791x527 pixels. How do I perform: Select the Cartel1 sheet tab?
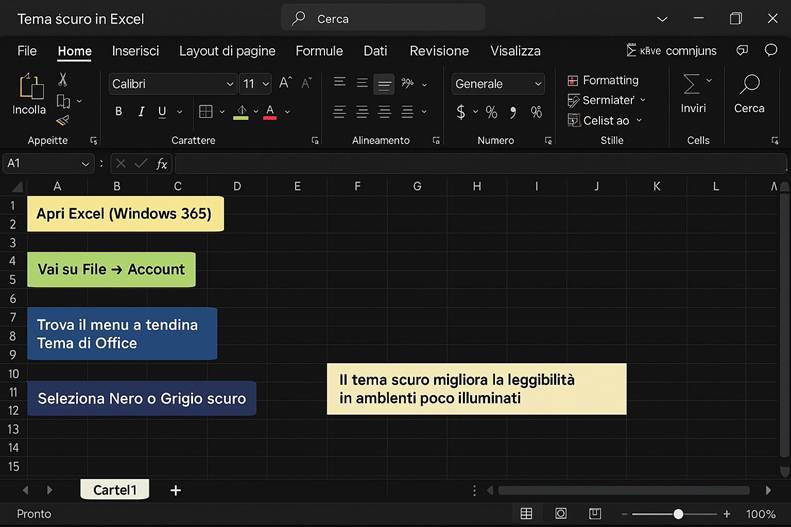click(x=115, y=490)
